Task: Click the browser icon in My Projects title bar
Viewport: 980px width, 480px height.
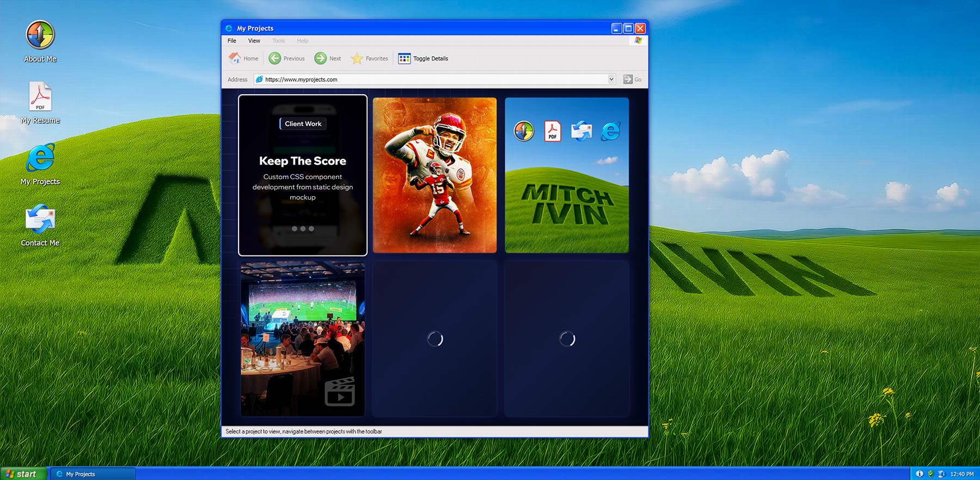Action: tap(229, 28)
